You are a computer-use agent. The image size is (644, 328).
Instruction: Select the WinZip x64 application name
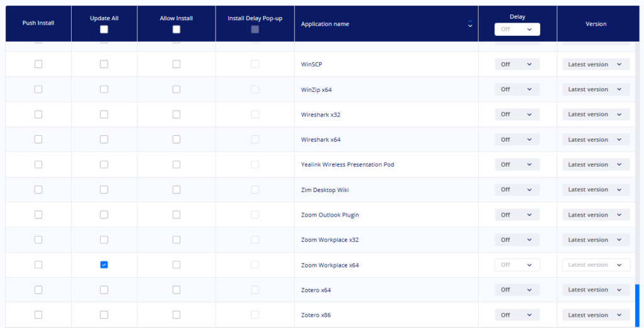tap(316, 89)
